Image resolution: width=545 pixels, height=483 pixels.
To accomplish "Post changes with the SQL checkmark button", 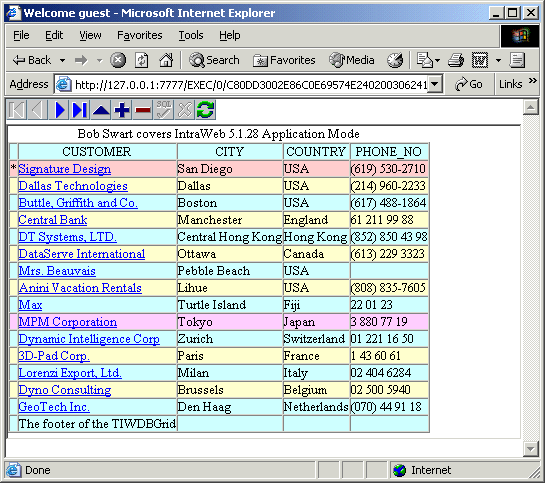I will click(163, 110).
